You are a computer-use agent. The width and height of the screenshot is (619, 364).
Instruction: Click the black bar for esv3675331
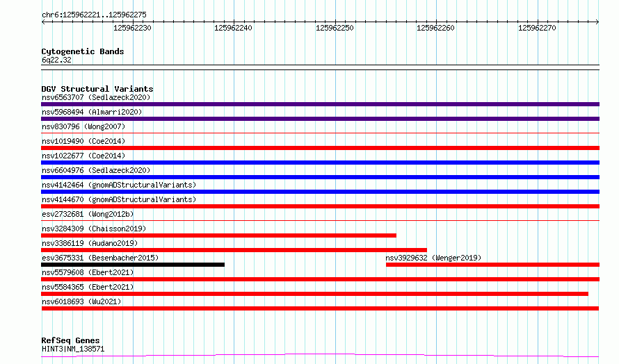[133, 265]
